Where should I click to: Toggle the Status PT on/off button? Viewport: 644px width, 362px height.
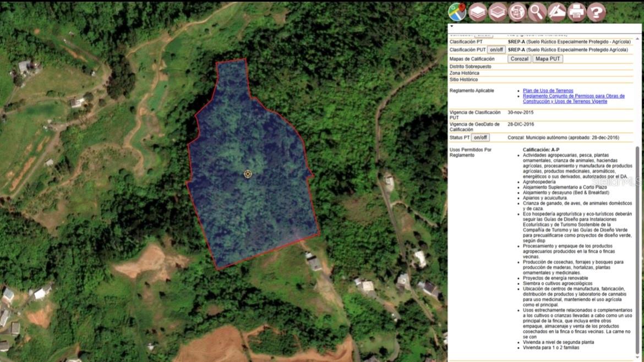[480, 138]
